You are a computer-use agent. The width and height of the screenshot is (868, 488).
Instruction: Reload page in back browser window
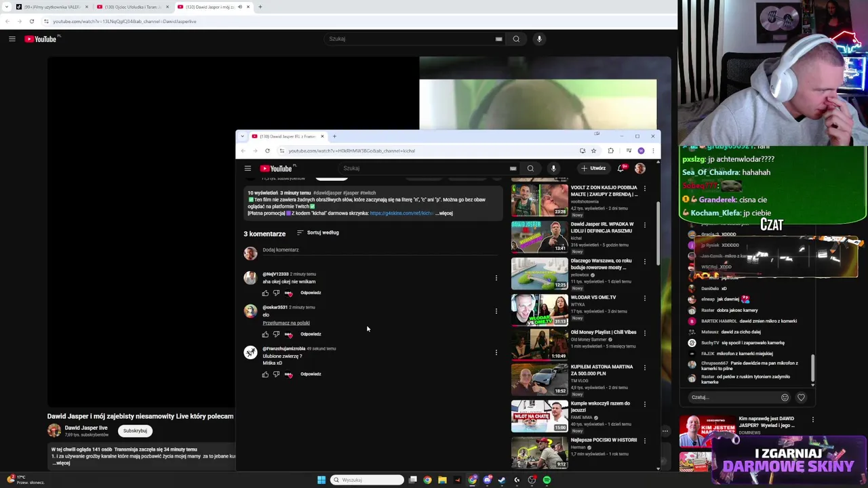[x=31, y=21]
